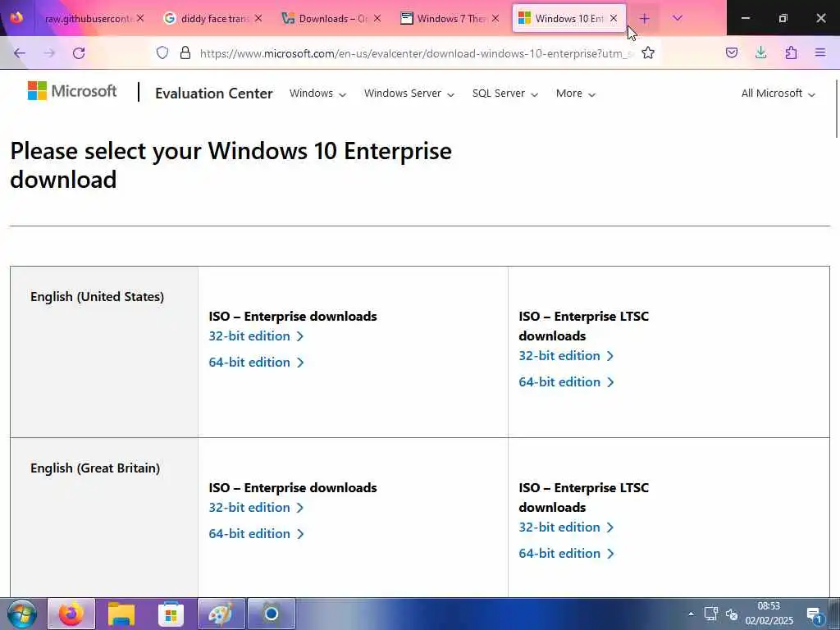Download US Enterprise 32-bit edition ISO
Image resolution: width=840 pixels, height=630 pixels.
[x=256, y=336]
